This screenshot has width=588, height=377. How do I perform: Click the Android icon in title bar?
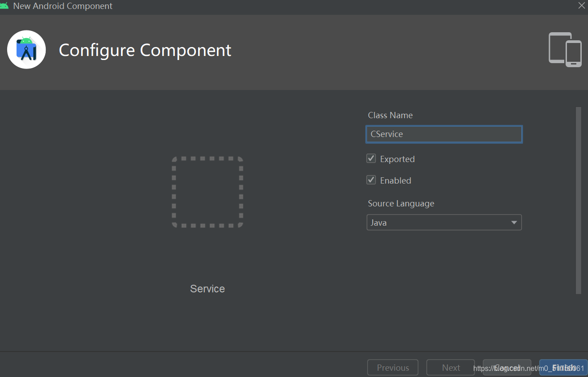pyautogui.click(x=4, y=6)
